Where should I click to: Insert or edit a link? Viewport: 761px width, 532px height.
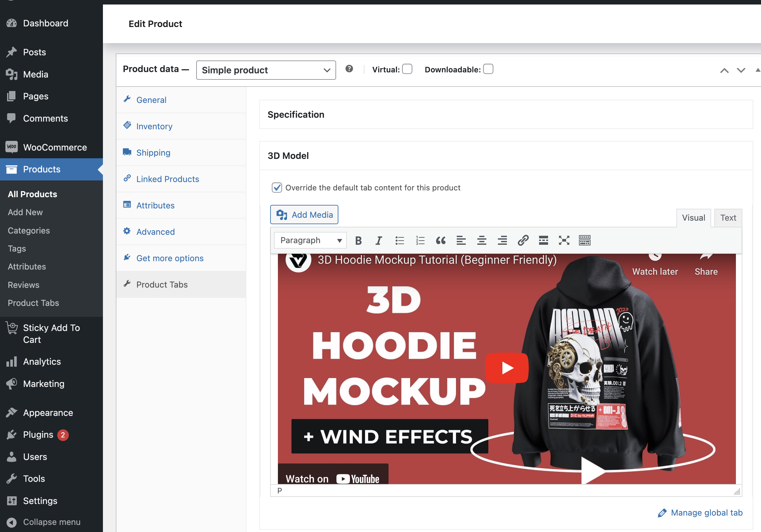pyautogui.click(x=523, y=240)
